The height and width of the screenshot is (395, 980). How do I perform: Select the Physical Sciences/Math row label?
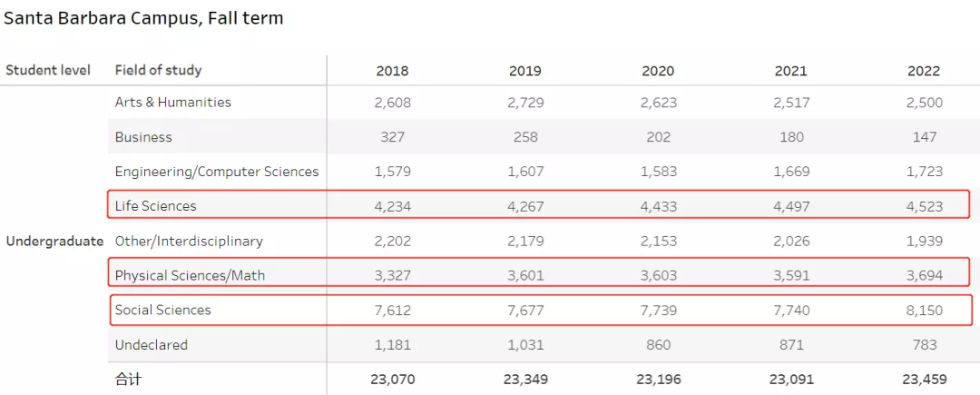[190, 275]
